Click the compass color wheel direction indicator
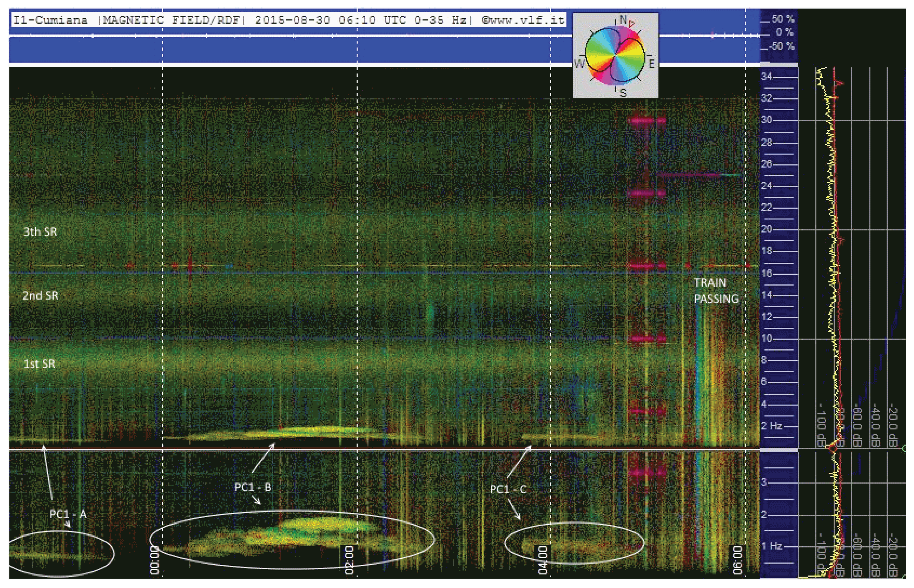Screen dimensions: 914x588 (615, 55)
